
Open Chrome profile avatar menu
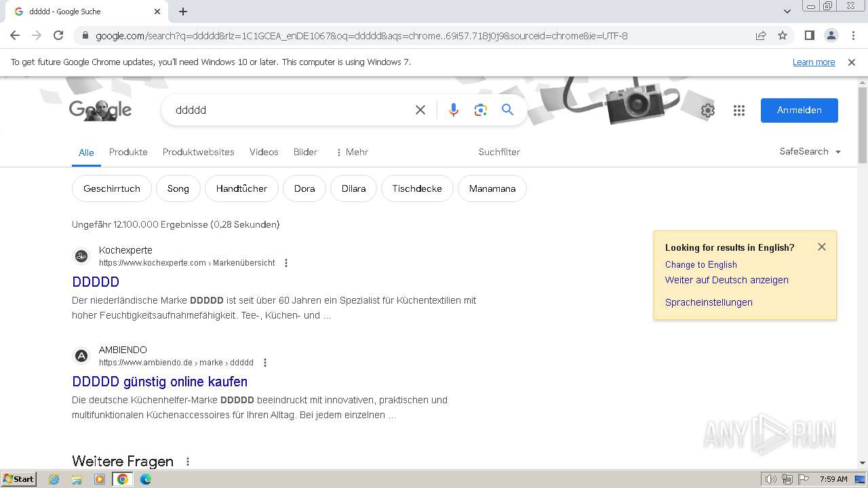831,35
